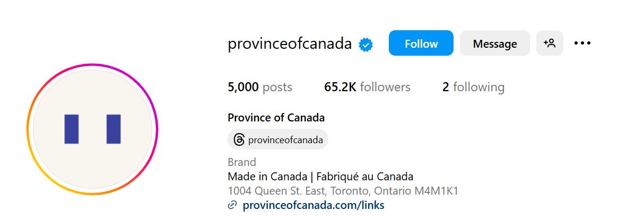Click the chain link icon

tap(232, 205)
